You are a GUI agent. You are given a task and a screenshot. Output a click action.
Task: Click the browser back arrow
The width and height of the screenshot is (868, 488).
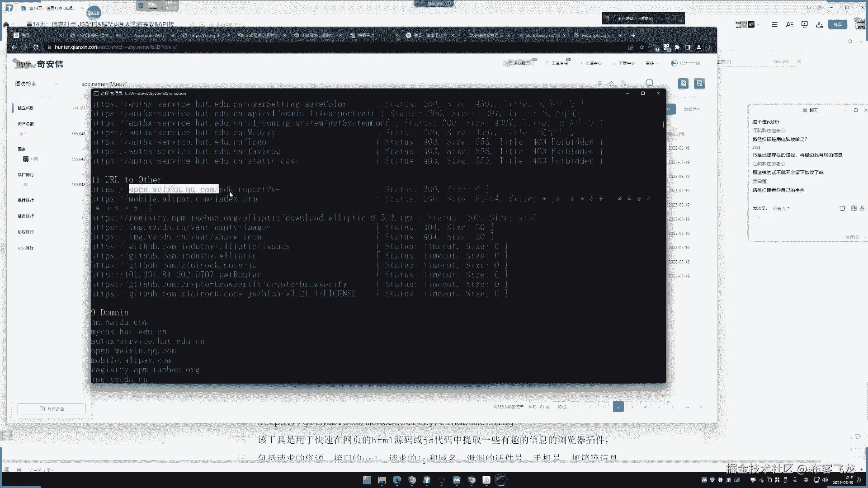tap(14, 47)
